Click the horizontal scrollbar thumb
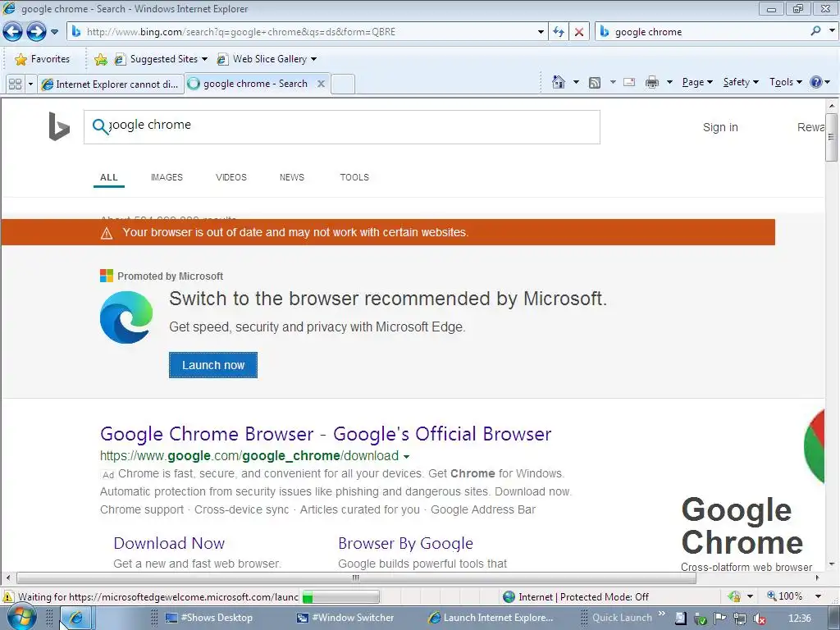Image resolution: width=840 pixels, height=630 pixels. pyautogui.click(x=356, y=578)
